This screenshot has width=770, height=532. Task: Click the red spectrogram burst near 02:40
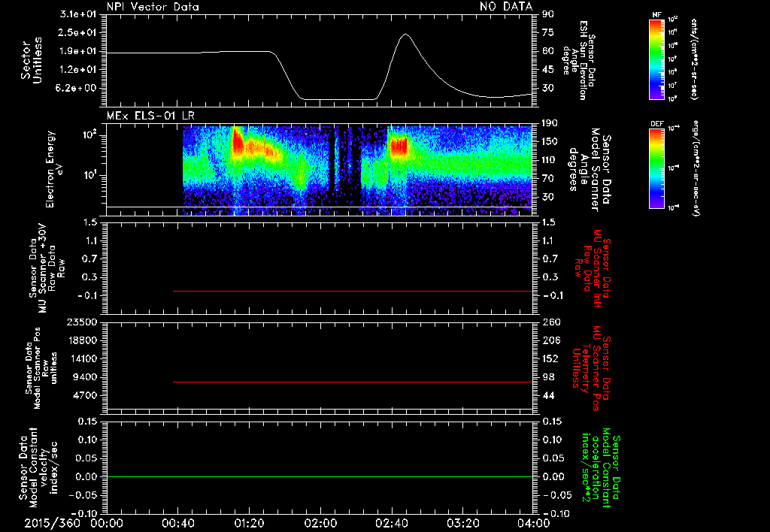399,147
